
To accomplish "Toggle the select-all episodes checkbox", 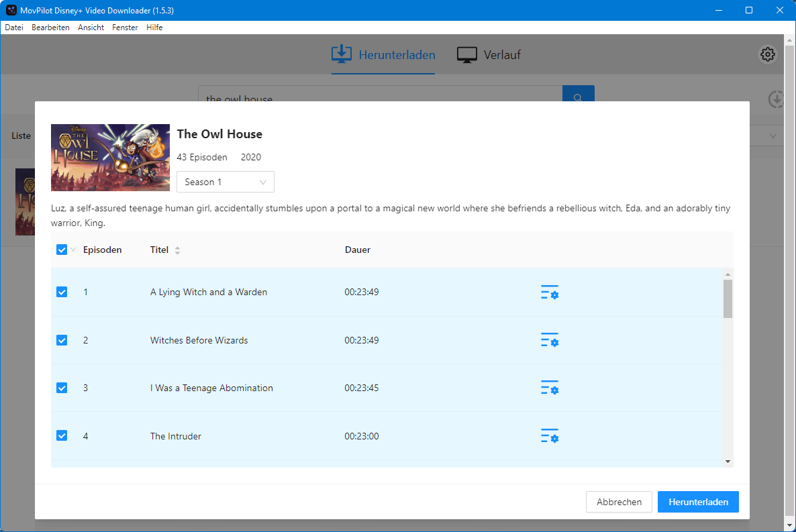I will 62,250.
